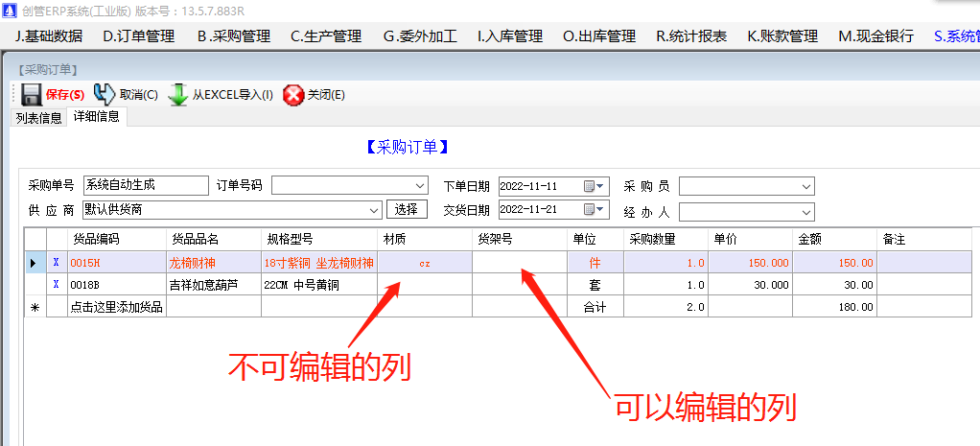This screenshot has height=446, width=980.
Task: Select the current row indicator arrow
Action: (x=35, y=263)
